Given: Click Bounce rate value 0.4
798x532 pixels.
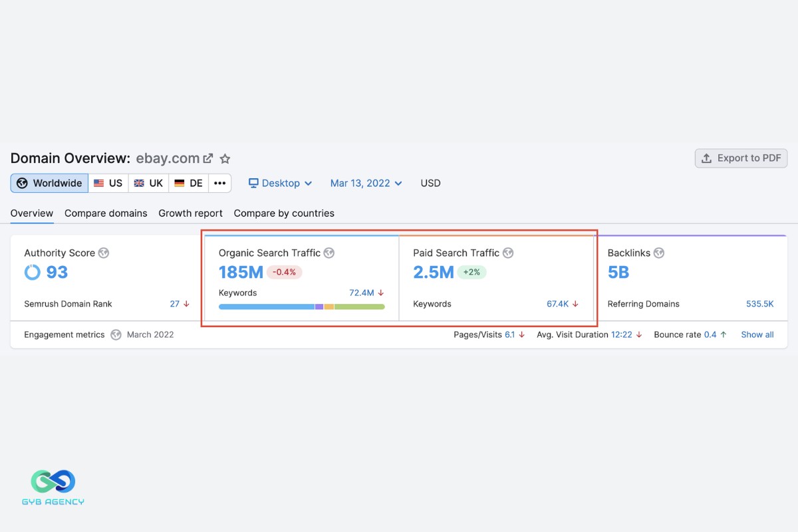Looking at the screenshot, I should click(x=710, y=334).
